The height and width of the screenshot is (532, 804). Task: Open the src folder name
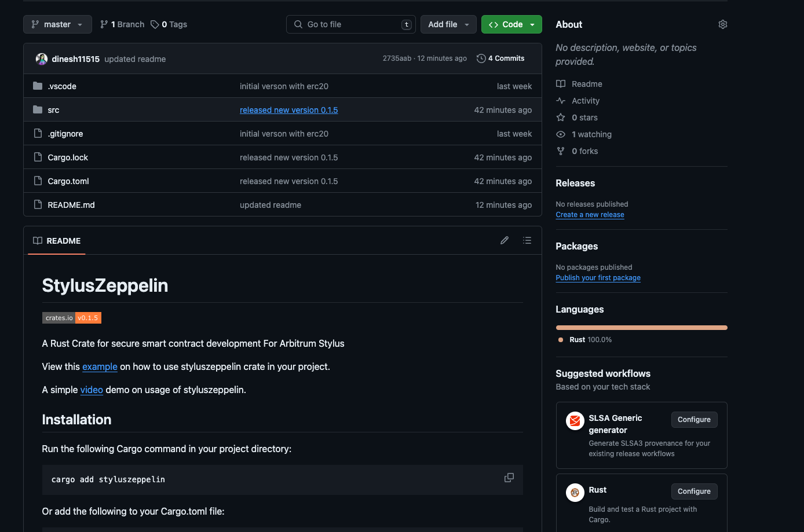click(53, 110)
